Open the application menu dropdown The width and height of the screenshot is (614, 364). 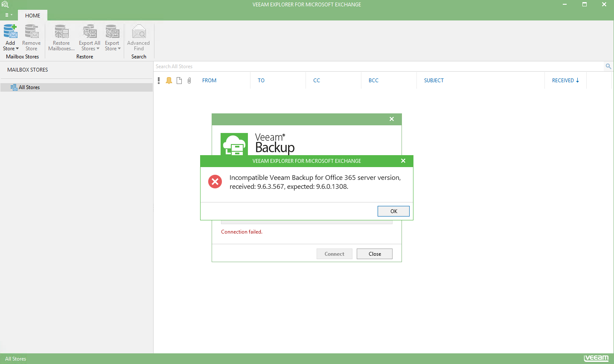(x=9, y=15)
